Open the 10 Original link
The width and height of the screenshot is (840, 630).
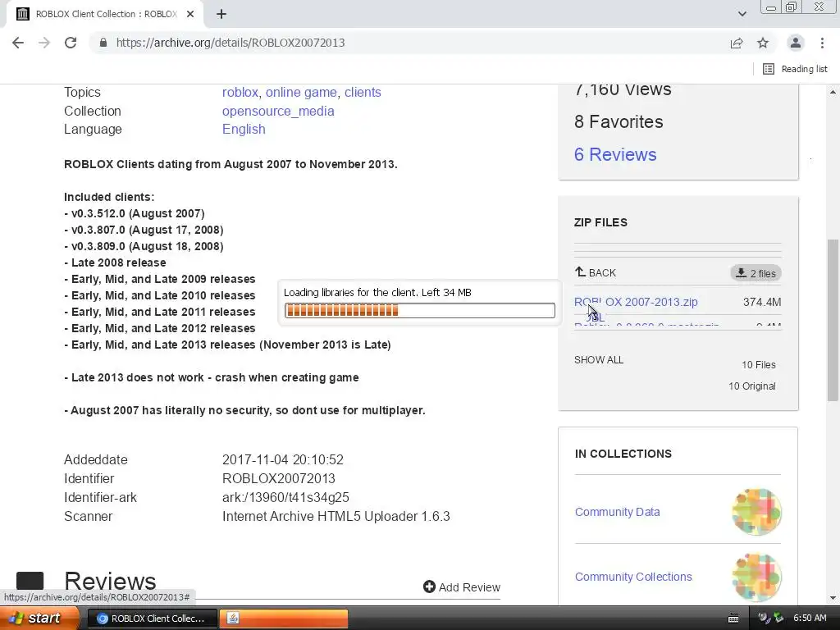[x=751, y=386]
